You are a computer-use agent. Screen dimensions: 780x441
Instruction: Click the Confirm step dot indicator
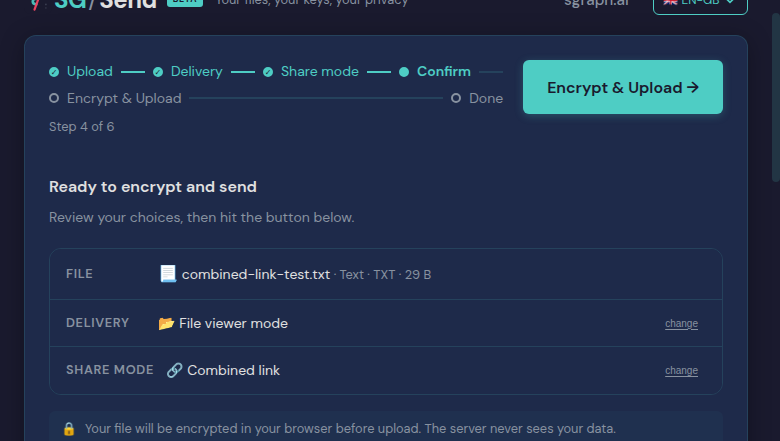click(404, 72)
